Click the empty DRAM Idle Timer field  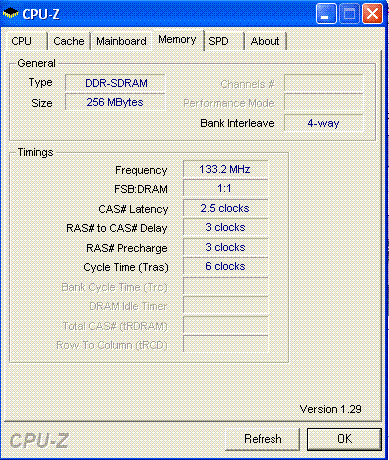click(x=225, y=306)
